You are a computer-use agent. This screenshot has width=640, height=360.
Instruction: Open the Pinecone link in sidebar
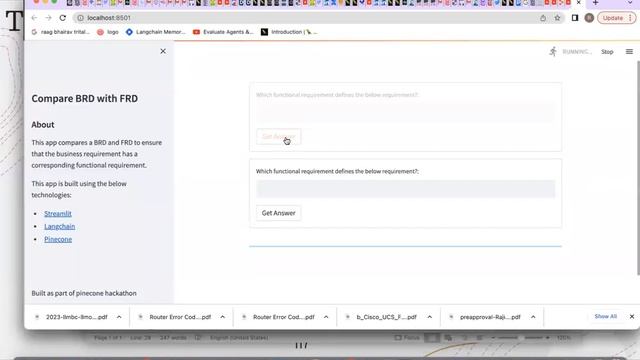pyautogui.click(x=58, y=240)
